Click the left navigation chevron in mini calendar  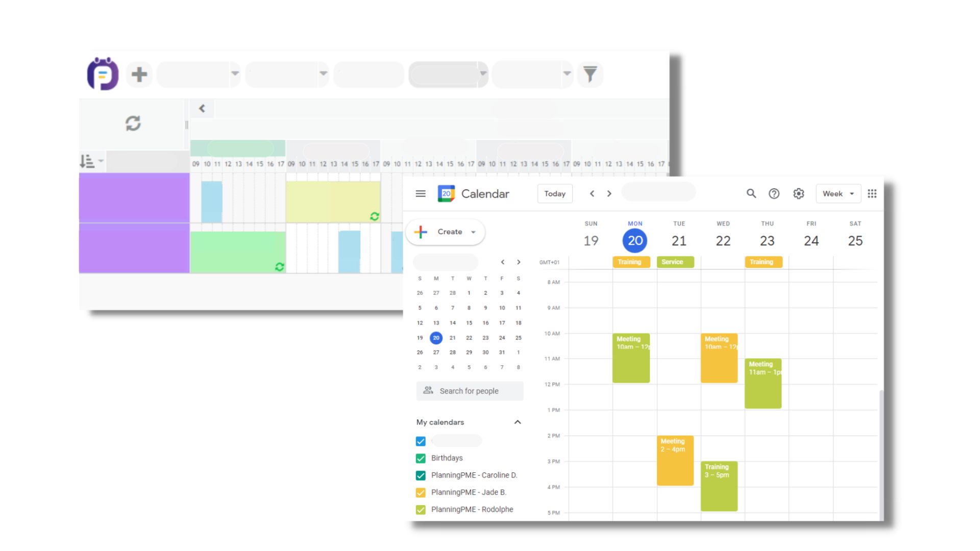(x=502, y=262)
